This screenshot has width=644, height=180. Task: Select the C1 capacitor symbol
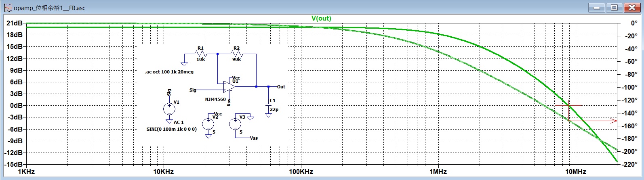point(268,105)
